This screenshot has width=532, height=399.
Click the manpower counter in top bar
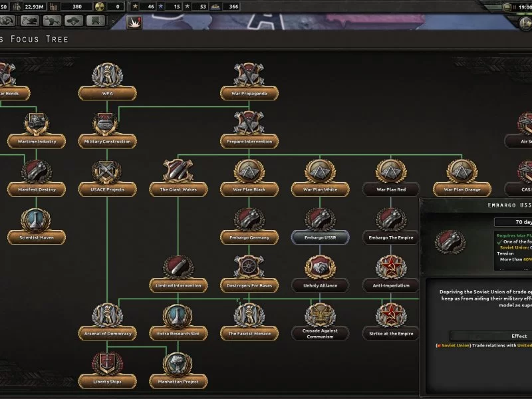pos(32,7)
